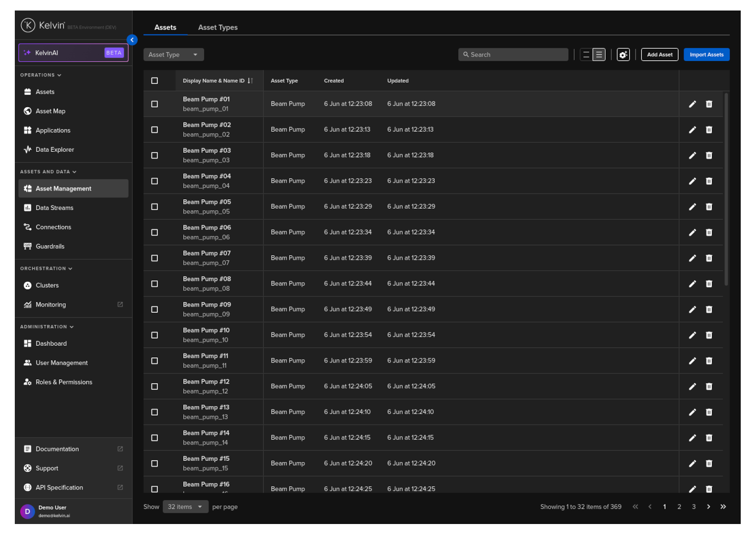Image resolution: width=756 pixels, height=535 pixels.
Task: Open the Asset Type filter dropdown
Action: pyautogui.click(x=173, y=55)
